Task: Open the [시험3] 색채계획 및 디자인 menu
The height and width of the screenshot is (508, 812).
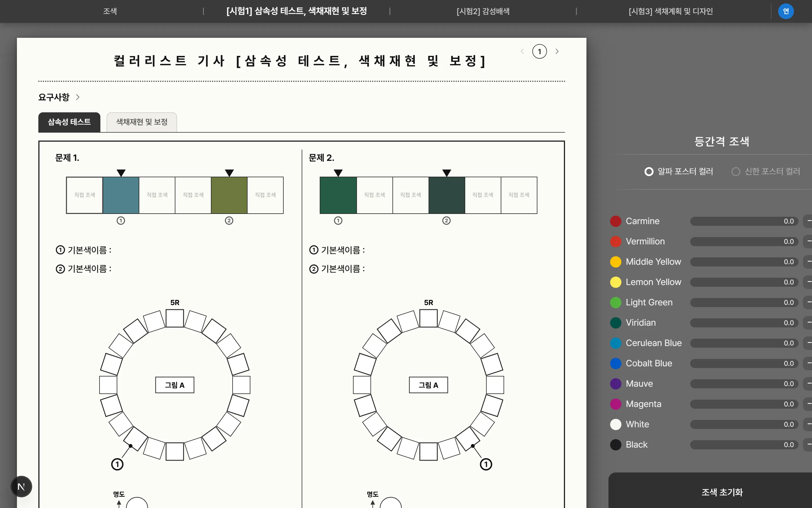Action: click(670, 11)
